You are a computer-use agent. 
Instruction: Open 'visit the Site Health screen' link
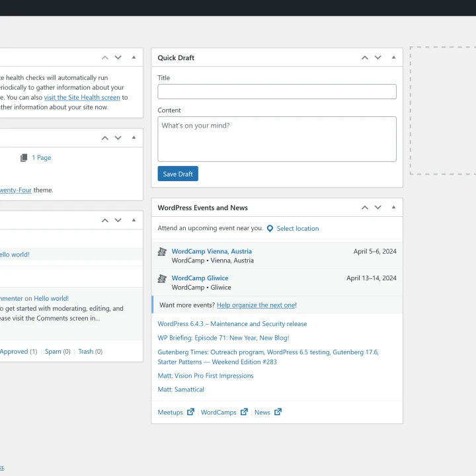coord(82,97)
